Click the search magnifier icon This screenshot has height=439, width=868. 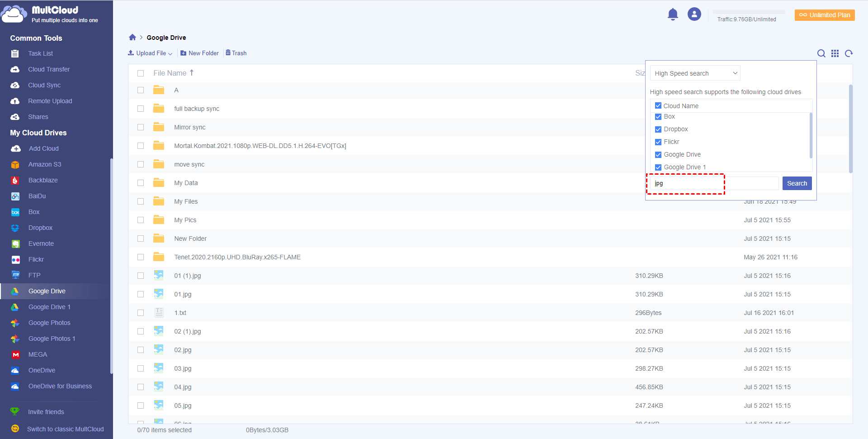(821, 53)
